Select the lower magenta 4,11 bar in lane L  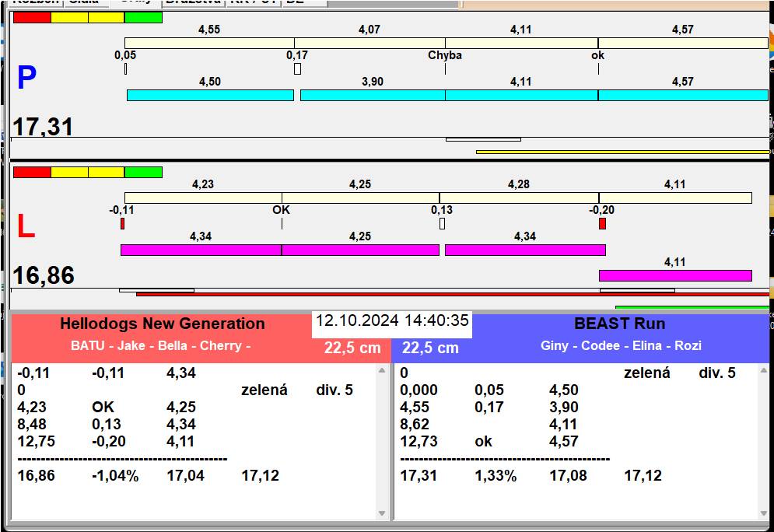click(x=674, y=275)
